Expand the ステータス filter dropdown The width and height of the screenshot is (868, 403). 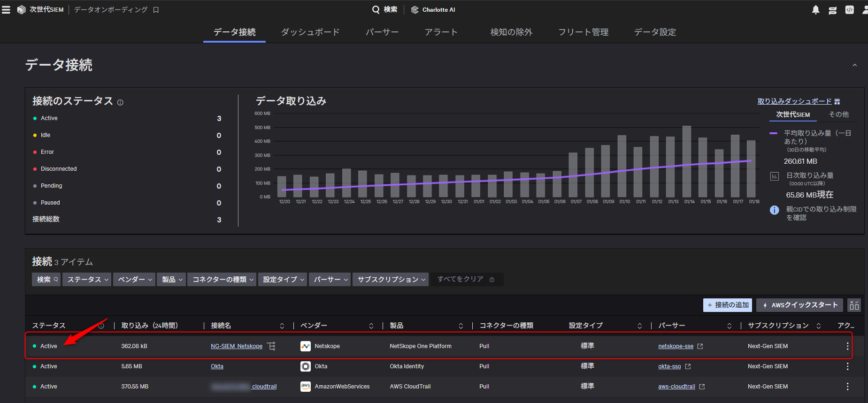click(87, 280)
